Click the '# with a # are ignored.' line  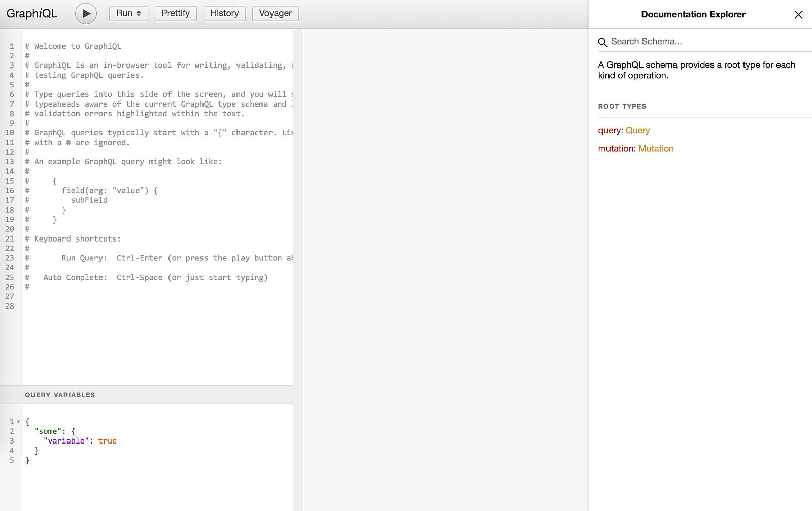[x=77, y=143]
